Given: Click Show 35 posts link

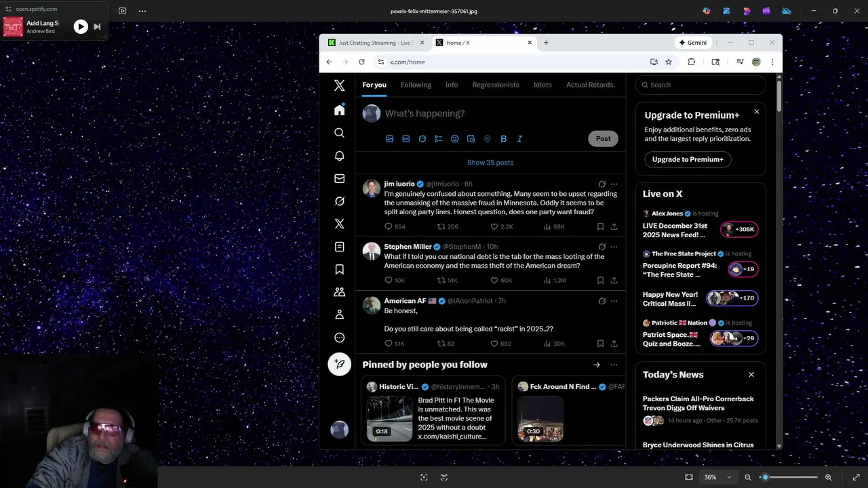Looking at the screenshot, I should tap(490, 163).
